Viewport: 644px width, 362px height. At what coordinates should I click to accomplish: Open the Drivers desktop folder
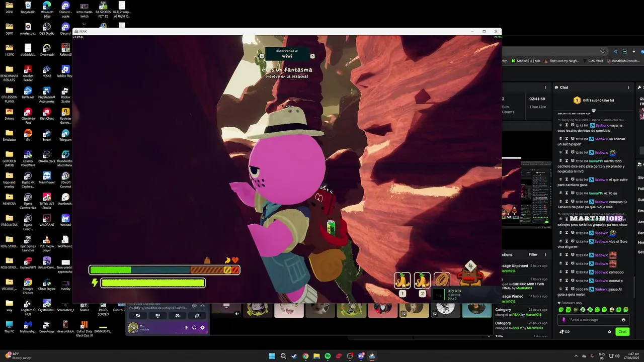[9, 114]
